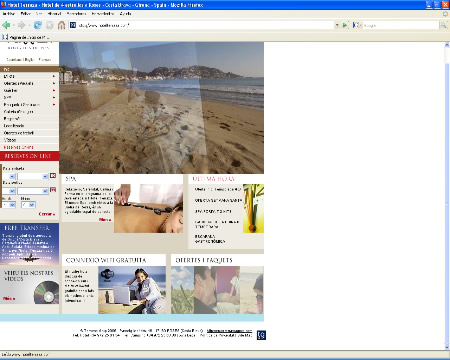Reload the page with the refresh icon
Viewport: 450px width, 360px height.
[38, 25]
